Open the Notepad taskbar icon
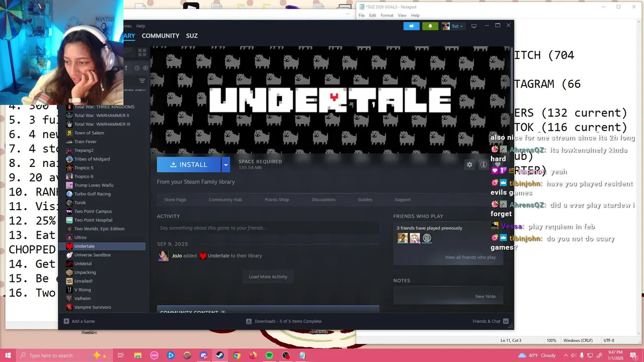 302,355
